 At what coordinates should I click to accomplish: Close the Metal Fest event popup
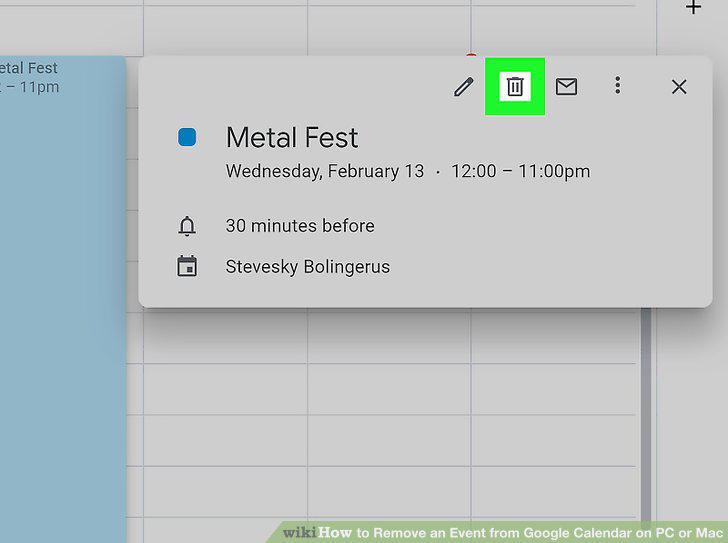click(679, 87)
